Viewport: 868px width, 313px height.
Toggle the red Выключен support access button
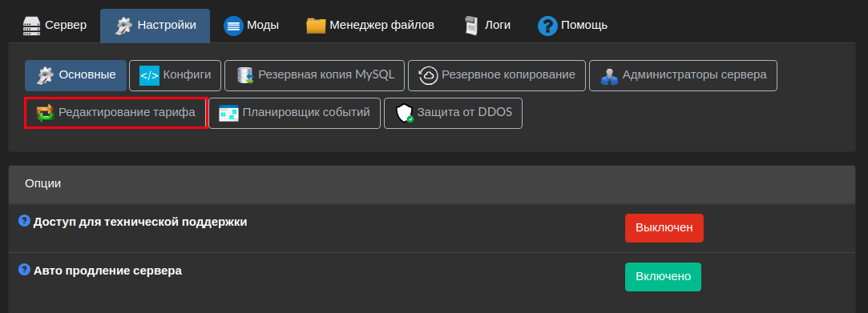coord(664,228)
